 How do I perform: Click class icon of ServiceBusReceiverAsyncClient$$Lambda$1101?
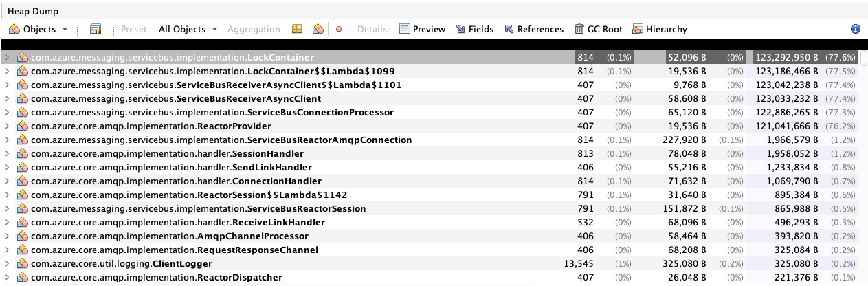(x=22, y=85)
